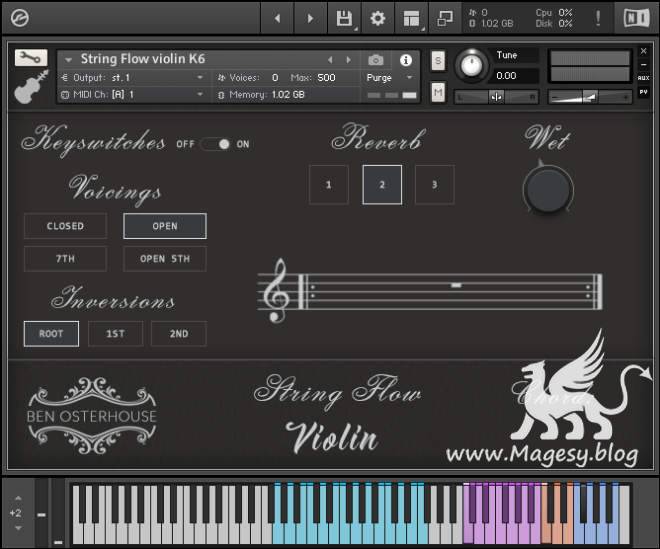This screenshot has width=660, height=549.
Task: Adjust the volume slider
Action: tap(591, 97)
